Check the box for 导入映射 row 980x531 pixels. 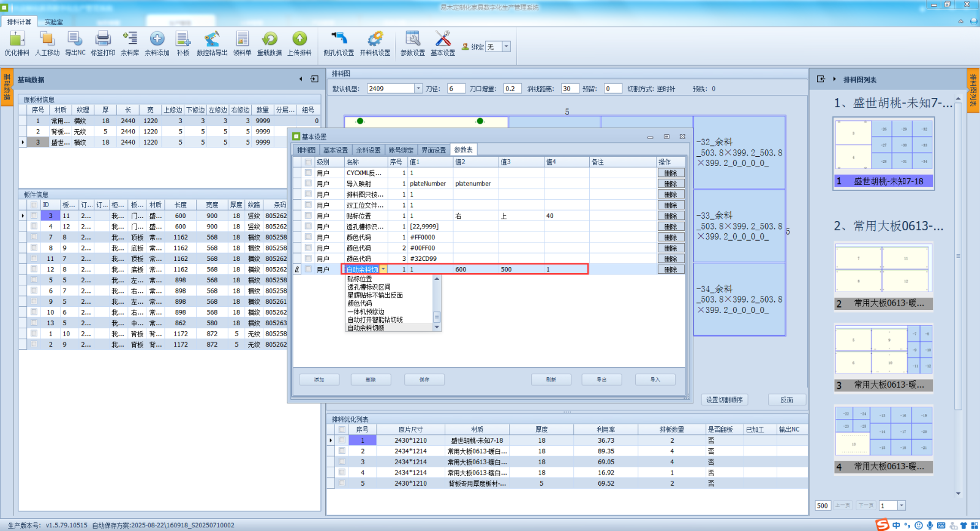coord(308,183)
